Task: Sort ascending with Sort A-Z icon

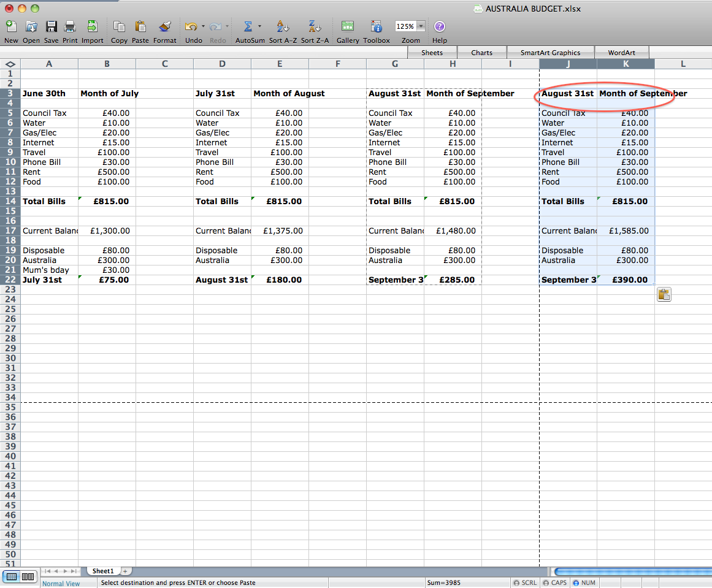Action: point(283,27)
